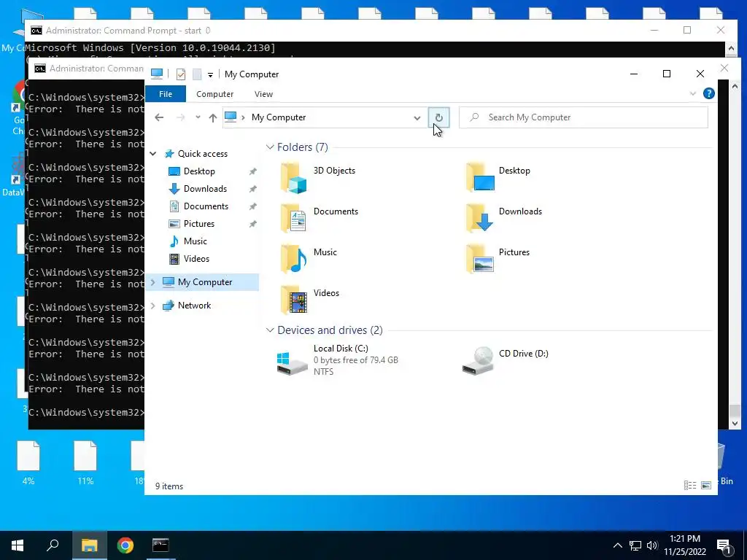747x560 pixels.
Task: Select Local Disk (C:) drive
Action: click(337, 360)
